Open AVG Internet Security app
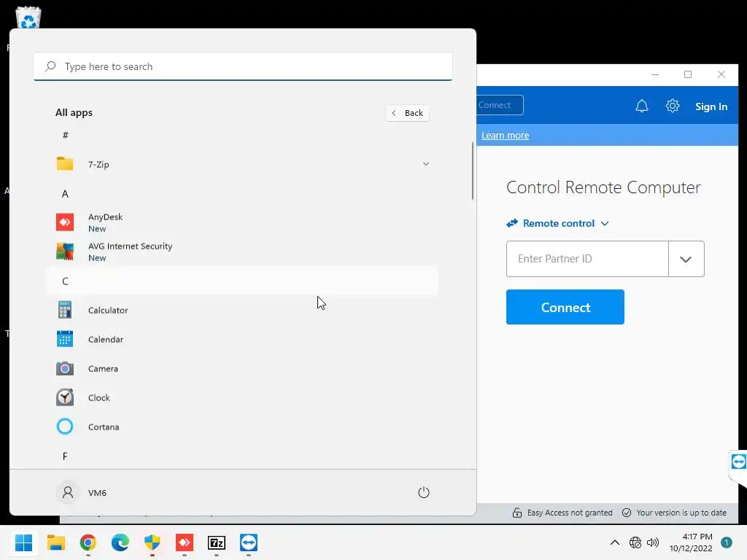Screen dimensions: 747x560 click(242, 252)
